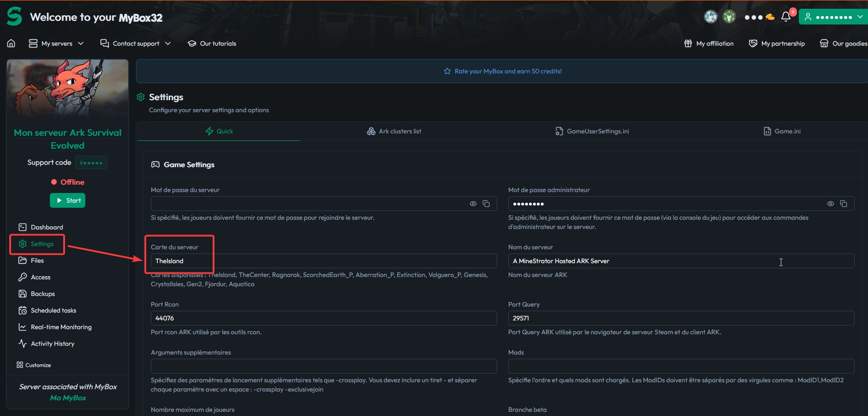This screenshot has height=416, width=868.
Task: Click Rate your MyBox and earn credits link
Action: point(503,71)
